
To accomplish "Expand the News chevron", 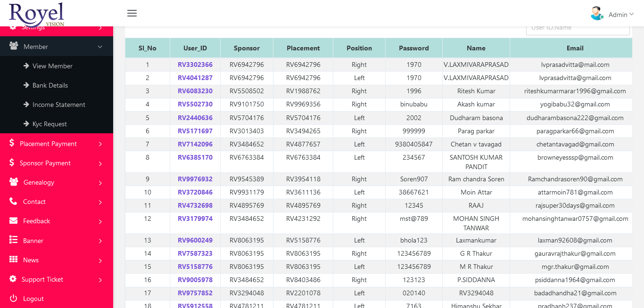I will (100, 260).
